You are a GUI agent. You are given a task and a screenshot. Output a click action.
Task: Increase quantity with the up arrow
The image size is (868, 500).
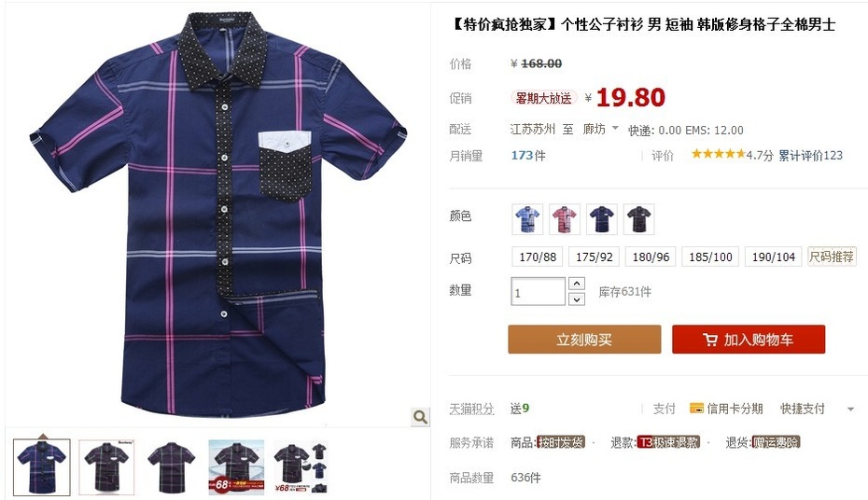(x=576, y=284)
